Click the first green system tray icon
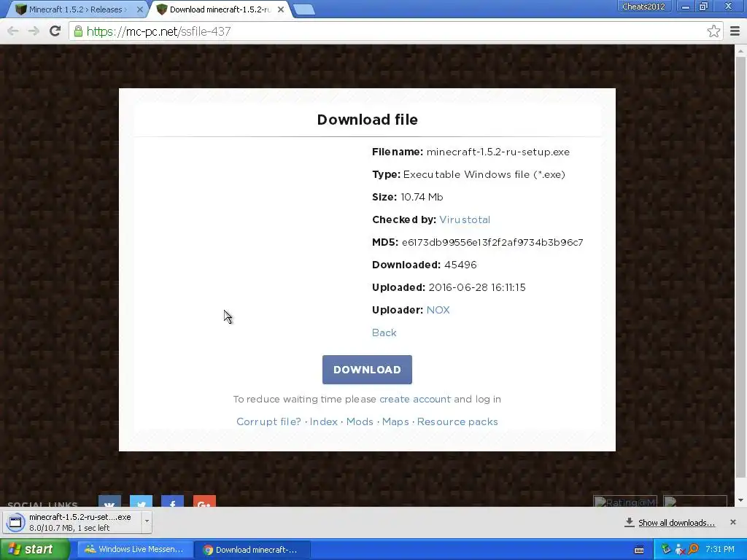747x560 pixels. [666, 550]
